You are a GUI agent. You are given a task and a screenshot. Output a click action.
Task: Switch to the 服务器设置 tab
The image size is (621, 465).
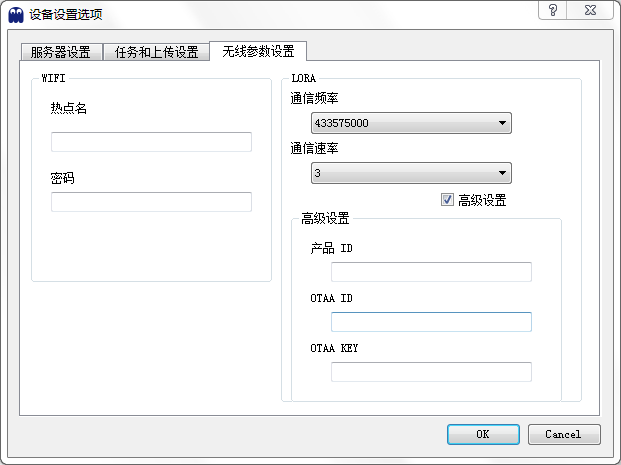pyautogui.click(x=61, y=52)
